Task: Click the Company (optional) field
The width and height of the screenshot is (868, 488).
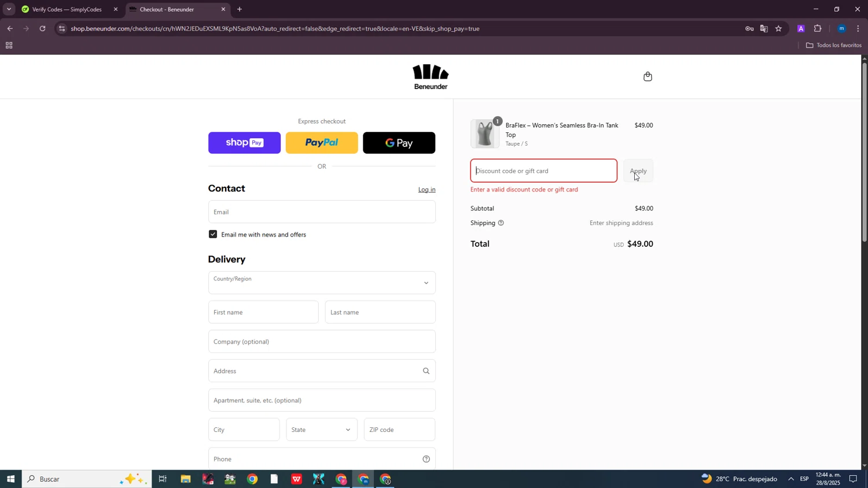Action: coord(322,342)
